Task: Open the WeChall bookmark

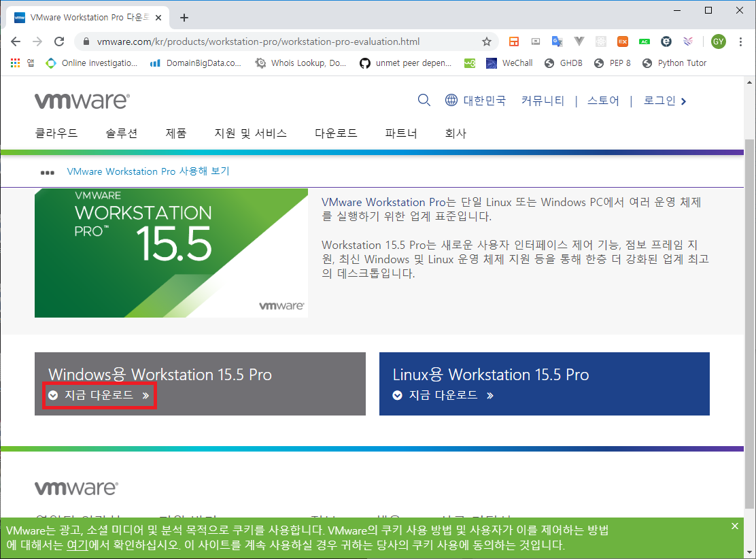Action: click(509, 63)
